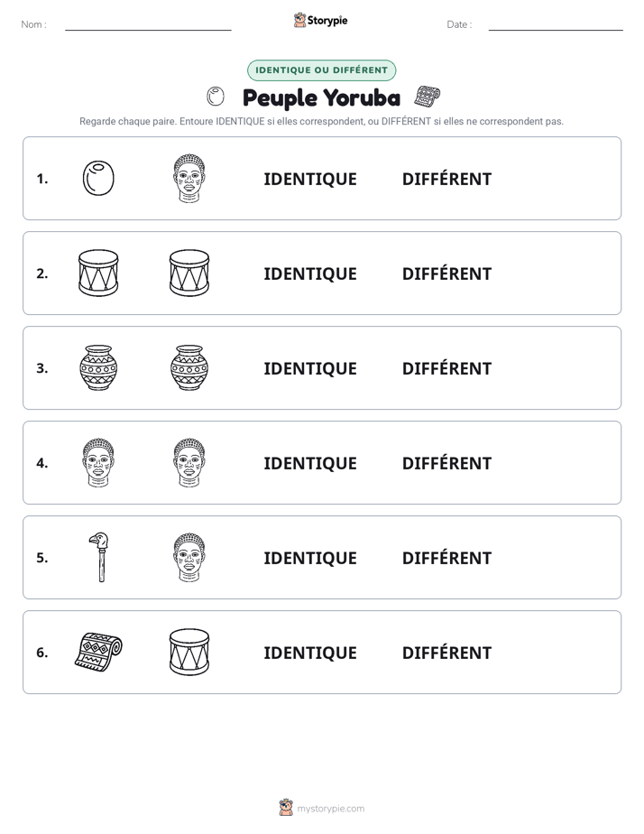This screenshot has width=644, height=834.
Task: Click the bird-headed staff in row 5
Action: [x=99, y=558]
